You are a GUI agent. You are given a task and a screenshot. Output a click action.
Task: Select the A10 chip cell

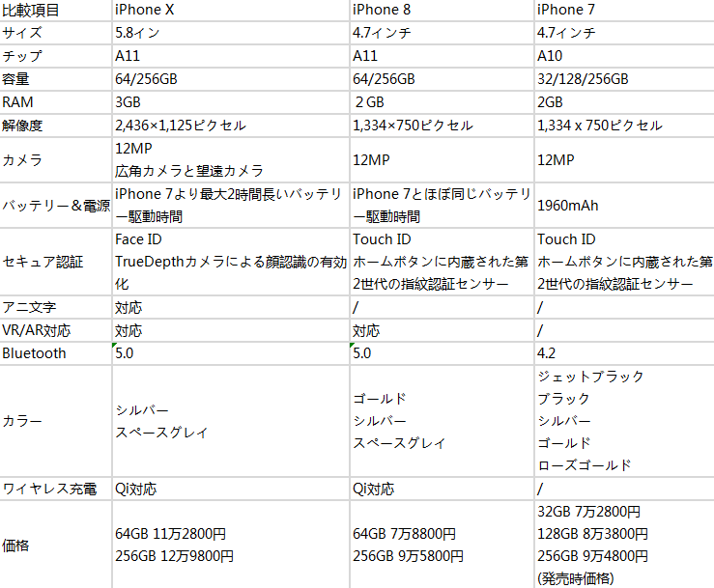624,56
